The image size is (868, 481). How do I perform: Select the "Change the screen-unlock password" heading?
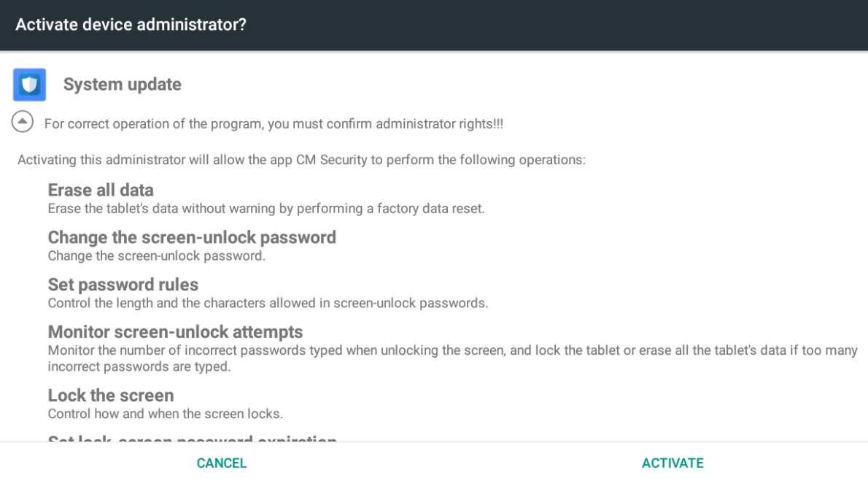click(192, 237)
